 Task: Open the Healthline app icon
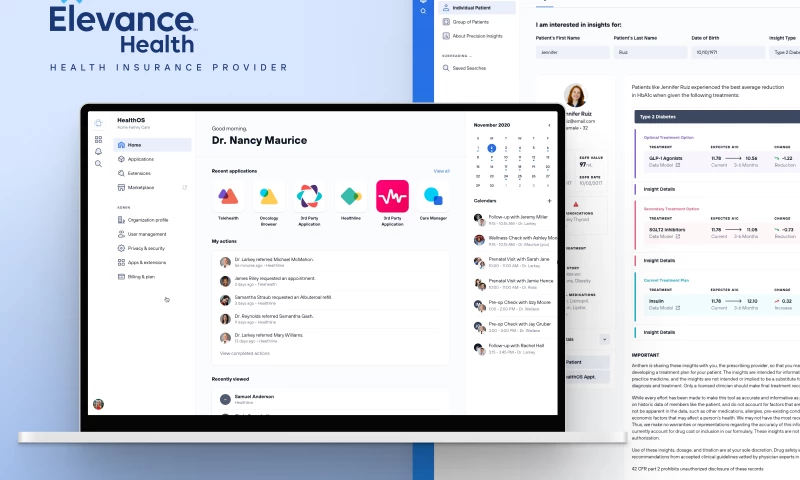pos(351,196)
